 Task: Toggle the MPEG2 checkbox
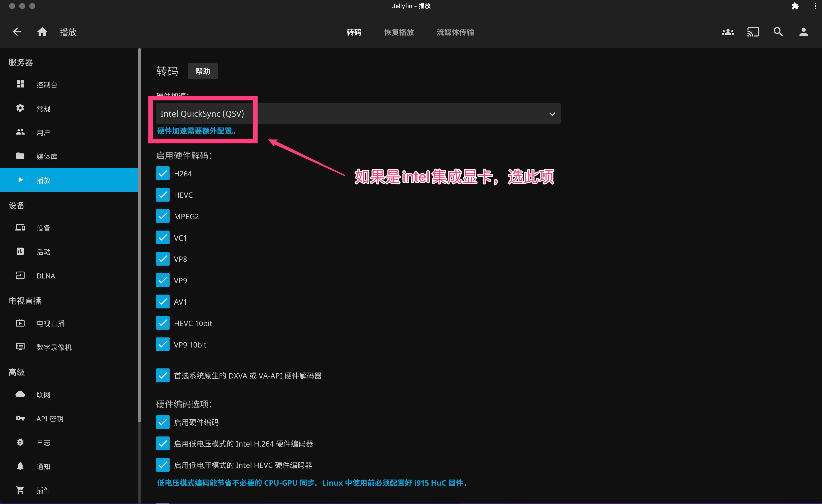pos(163,216)
